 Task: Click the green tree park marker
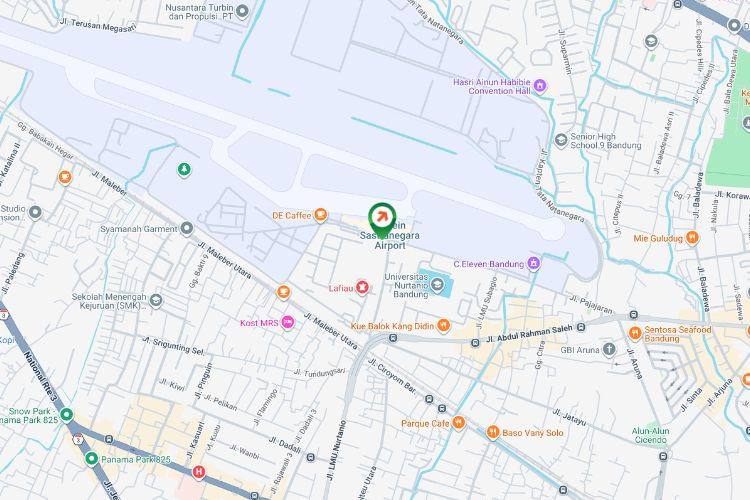click(184, 169)
